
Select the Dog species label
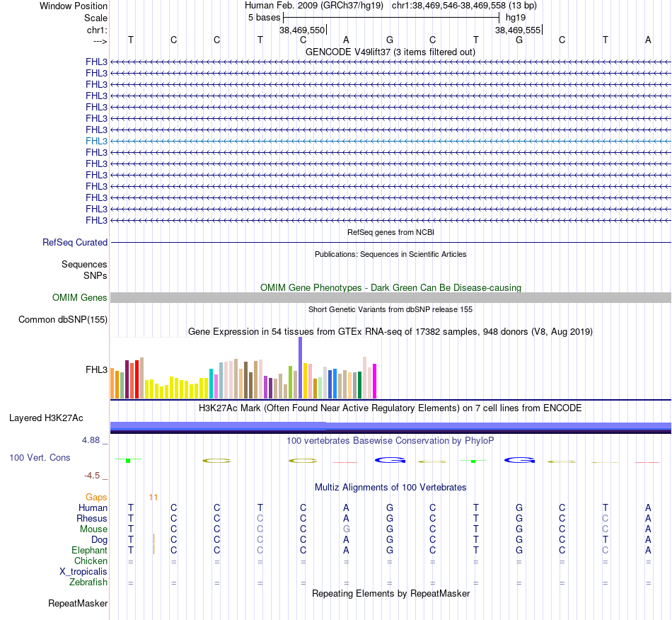click(x=100, y=540)
